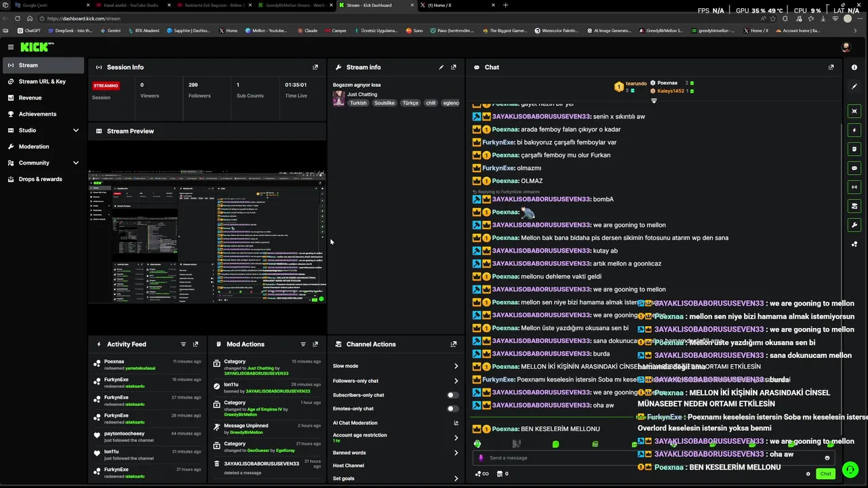Open ChatGPT bookmark in bookmarks bar
The image size is (868, 488).
click(28, 30)
